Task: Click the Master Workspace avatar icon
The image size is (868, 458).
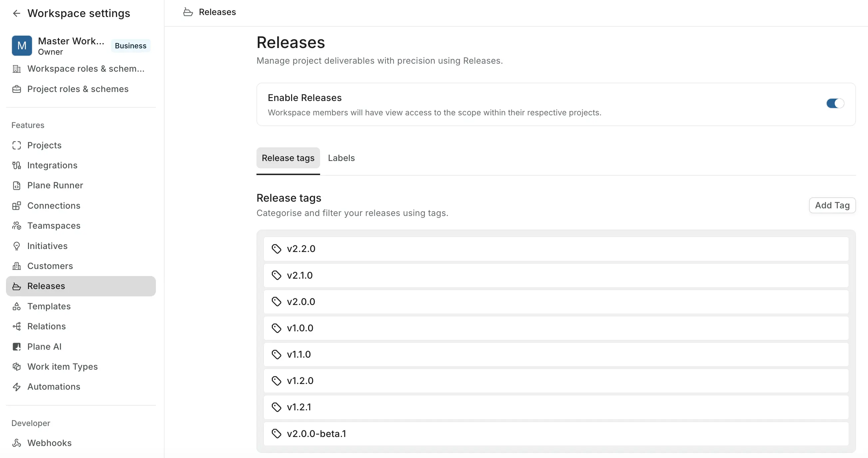Action: [x=22, y=46]
